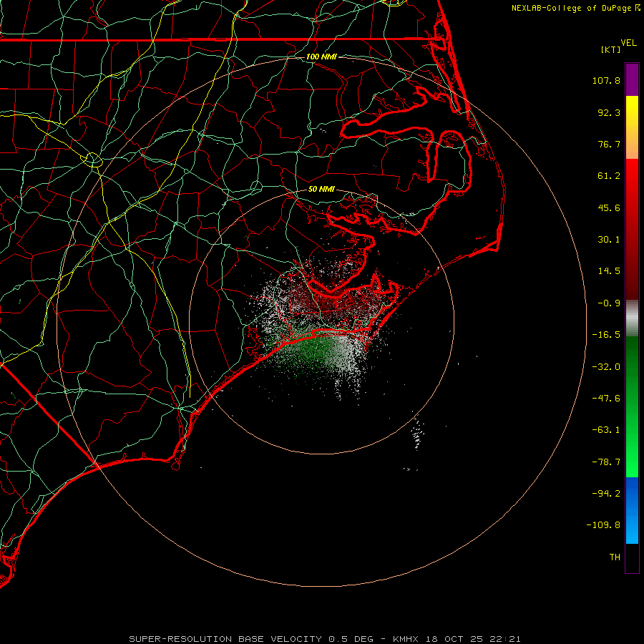Click the Super-Resolution Base Velocity caption
Image resolution: width=644 pixels, height=644 pixels.
pos(324,639)
